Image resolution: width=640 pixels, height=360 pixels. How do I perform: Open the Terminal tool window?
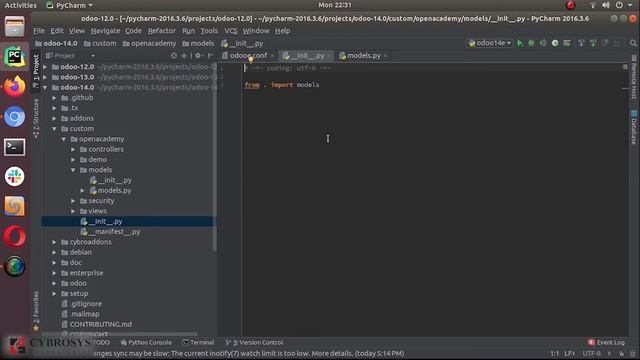click(x=198, y=342)
